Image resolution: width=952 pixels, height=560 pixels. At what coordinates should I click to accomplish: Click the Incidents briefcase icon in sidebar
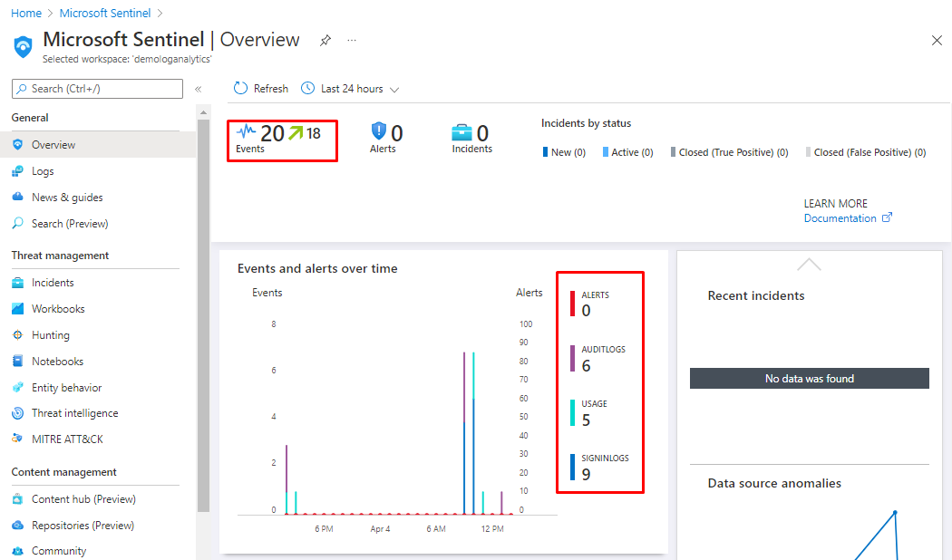(18, 283)
